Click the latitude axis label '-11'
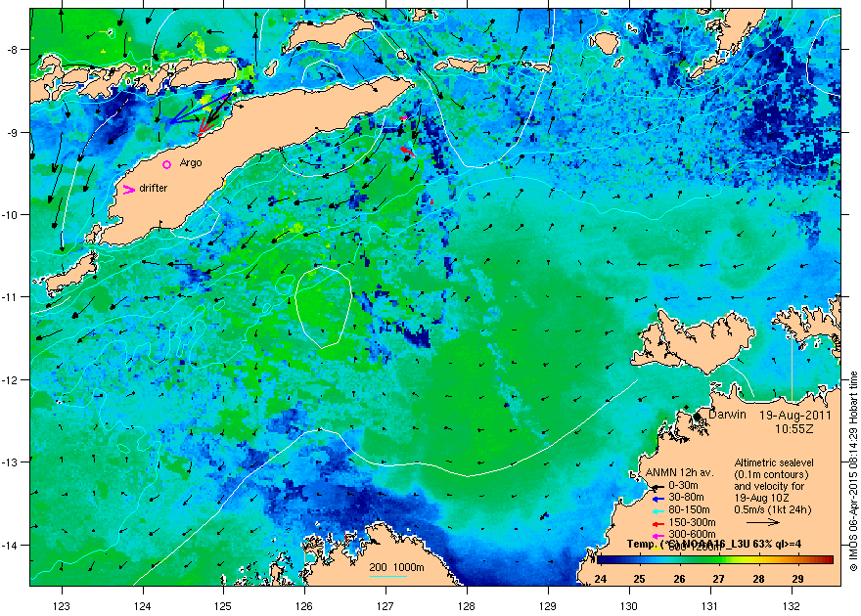 [x=11, y=297]
